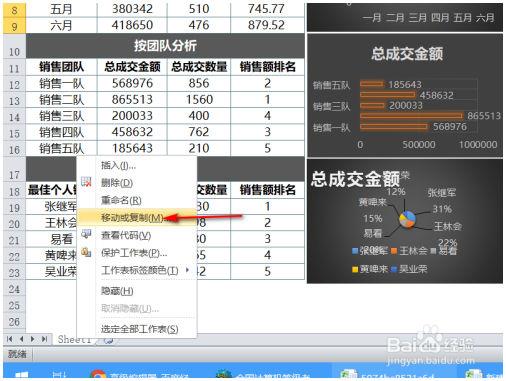This screenshot has height=381, width=506.
Task: Open Chrome from the taskbar
Action: (98, 375)
